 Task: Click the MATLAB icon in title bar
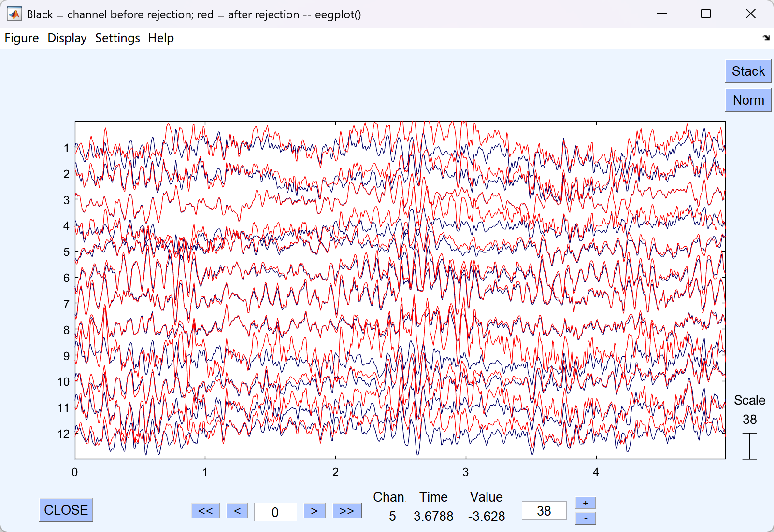[14, 14]
